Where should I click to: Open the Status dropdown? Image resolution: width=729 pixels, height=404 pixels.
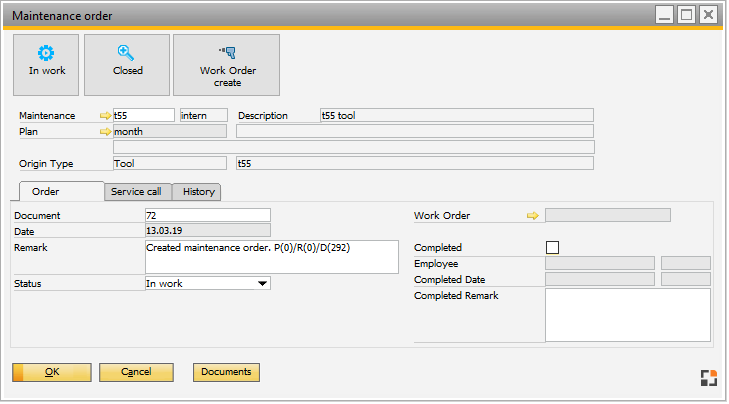pos(262,283)
